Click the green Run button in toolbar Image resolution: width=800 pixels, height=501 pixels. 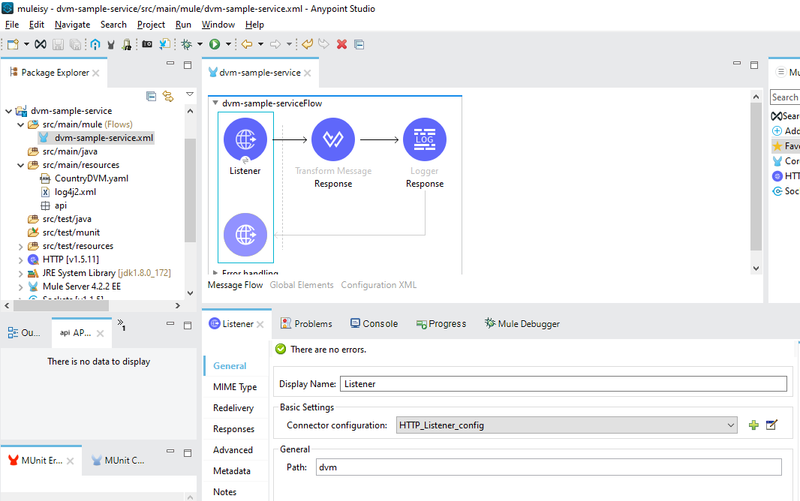[215, 44]
